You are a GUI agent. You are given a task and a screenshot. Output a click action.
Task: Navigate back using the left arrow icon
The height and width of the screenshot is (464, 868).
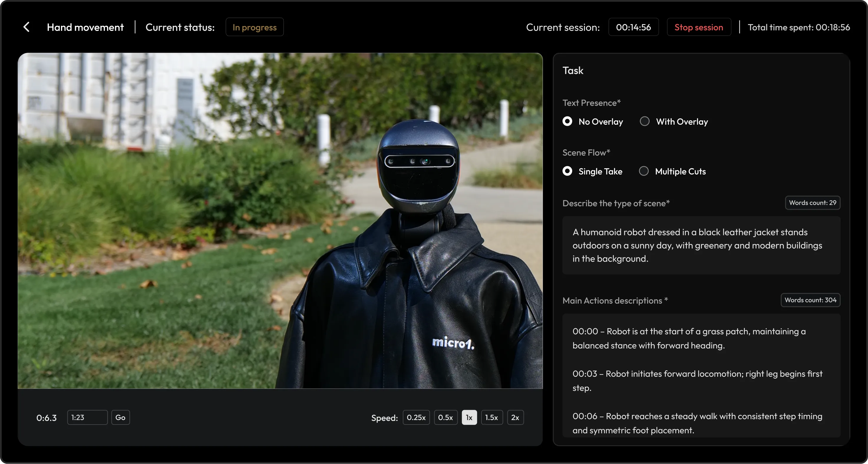26,27
